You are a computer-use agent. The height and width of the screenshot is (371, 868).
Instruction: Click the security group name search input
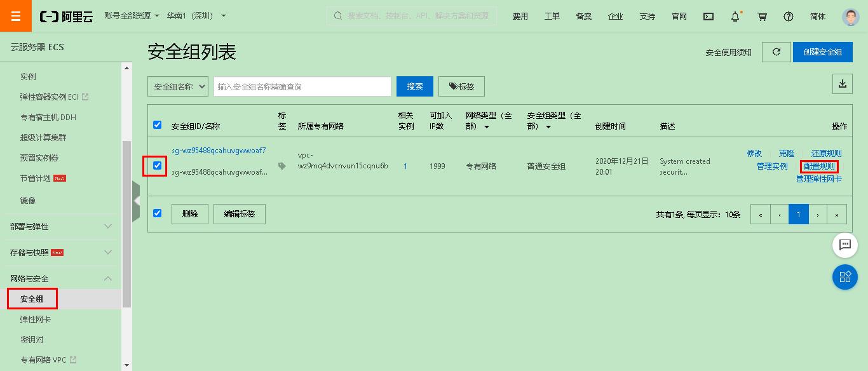click(x=302, y=86)
